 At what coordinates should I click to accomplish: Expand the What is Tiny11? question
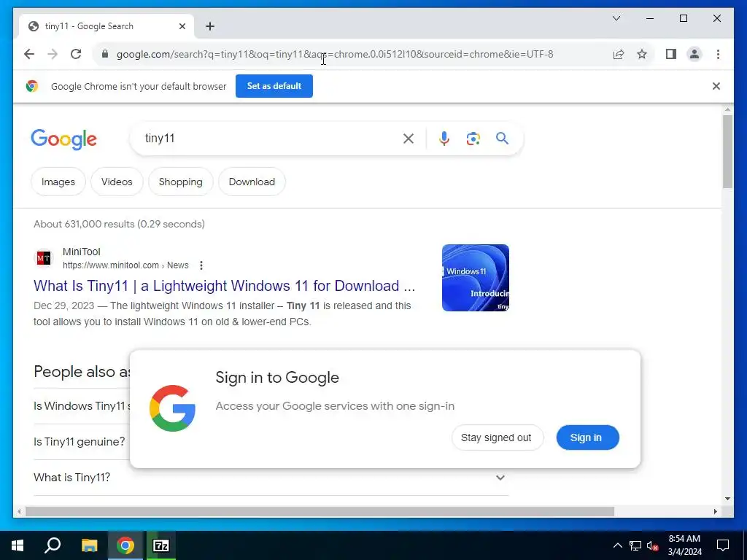coord(271,478)
